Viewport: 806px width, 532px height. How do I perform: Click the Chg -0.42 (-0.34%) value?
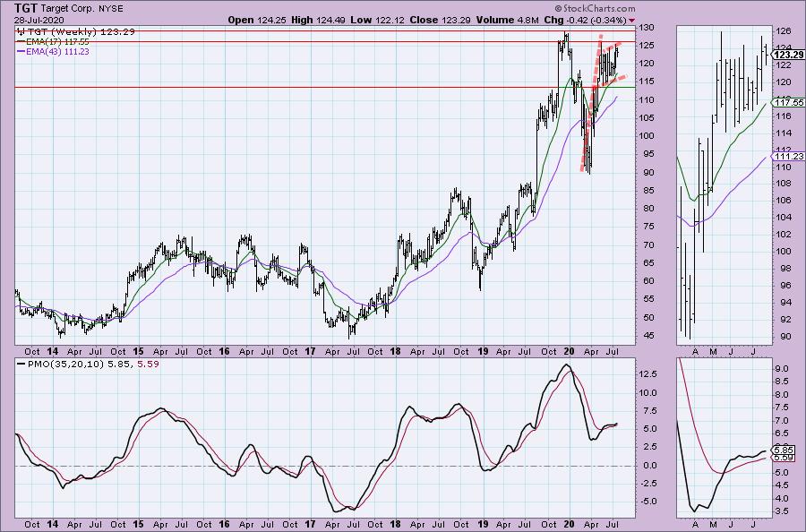point(585,20)
